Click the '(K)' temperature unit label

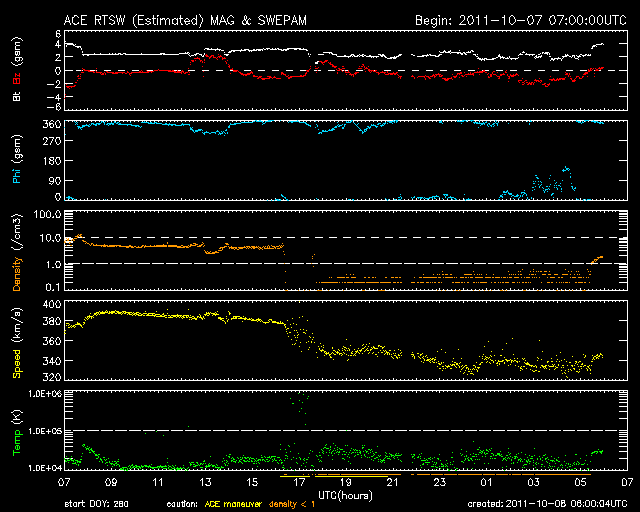click(x=17, y=417)
